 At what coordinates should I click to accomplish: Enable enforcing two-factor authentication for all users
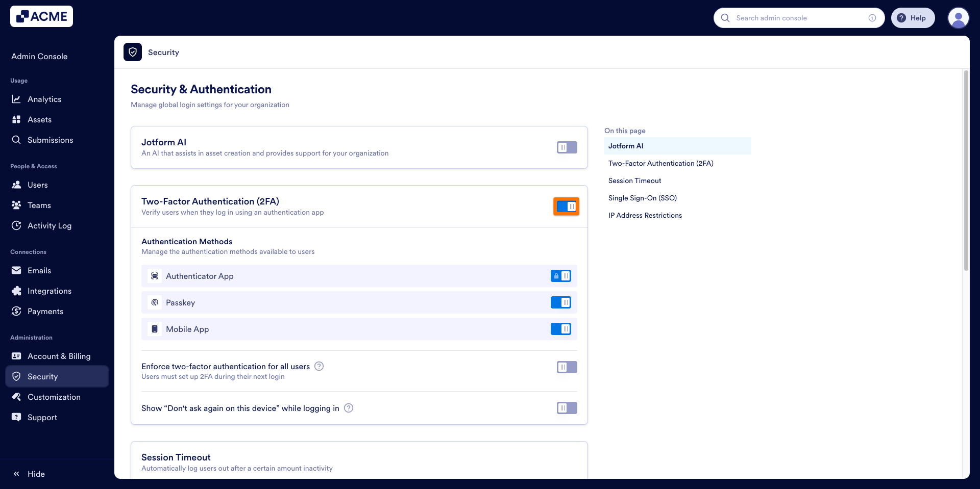coord(566,367)
